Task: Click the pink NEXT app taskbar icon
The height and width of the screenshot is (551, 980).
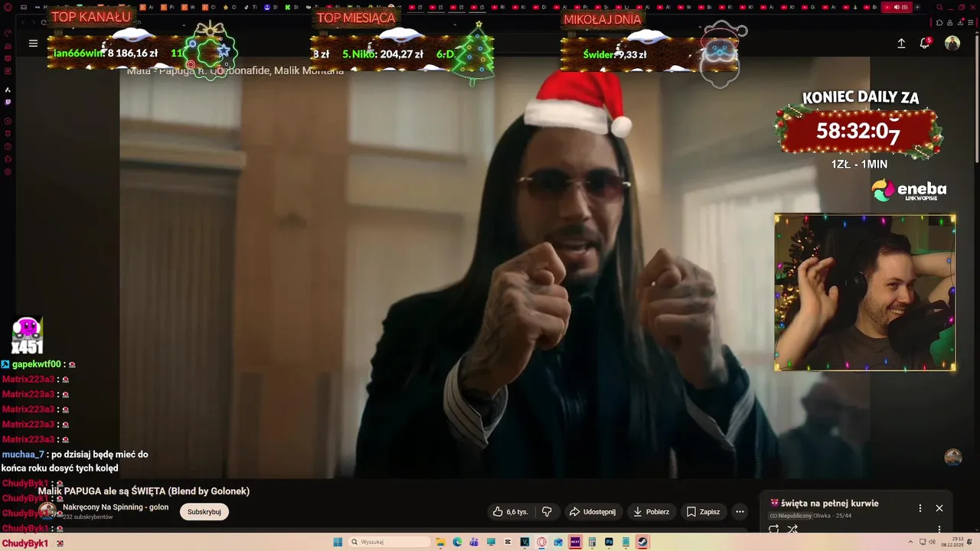Action: pos(575,542)
